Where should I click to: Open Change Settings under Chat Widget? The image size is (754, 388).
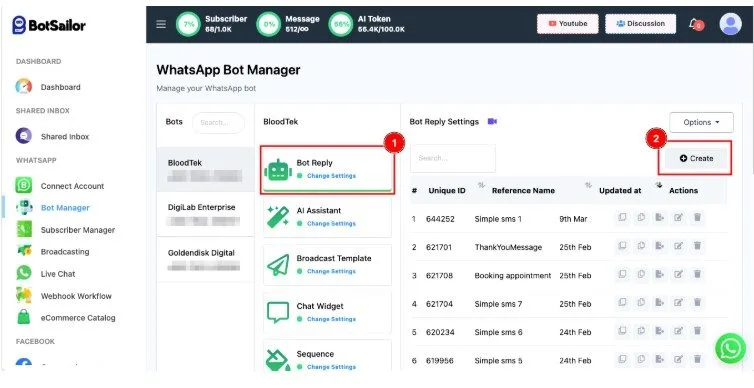pos(331,319)
